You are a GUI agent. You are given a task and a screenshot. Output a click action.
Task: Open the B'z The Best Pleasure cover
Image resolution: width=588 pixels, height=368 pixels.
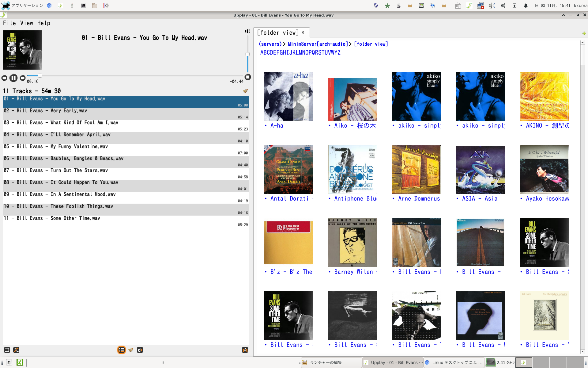click(288, 242)
